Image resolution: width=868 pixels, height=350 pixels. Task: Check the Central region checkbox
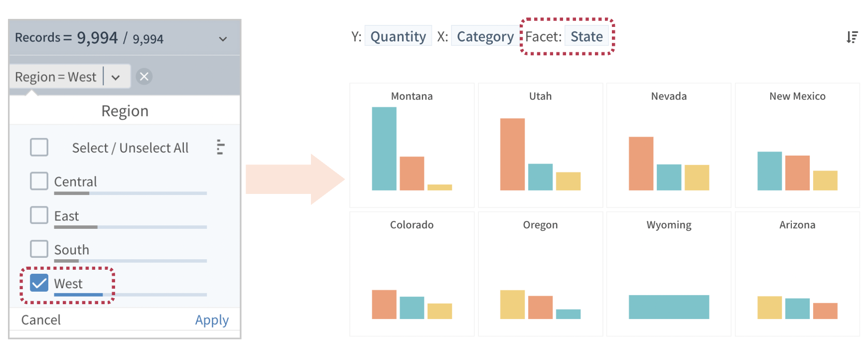tap(39, 181)
